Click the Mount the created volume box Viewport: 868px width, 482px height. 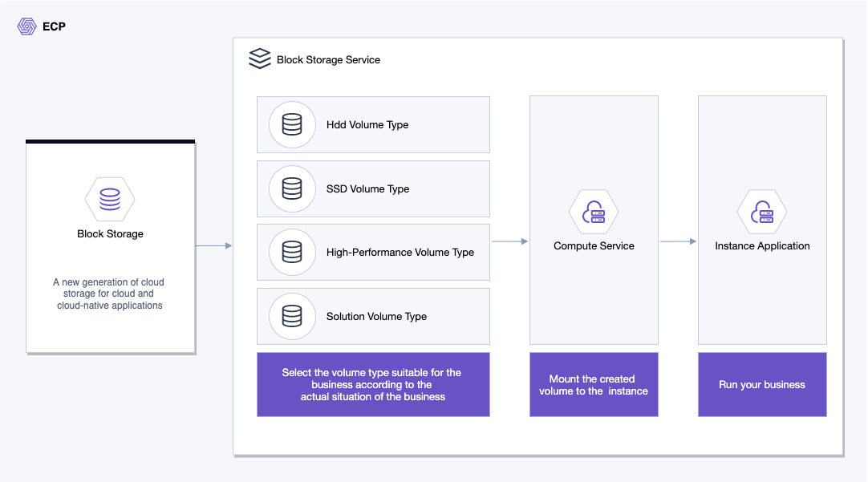594,385
